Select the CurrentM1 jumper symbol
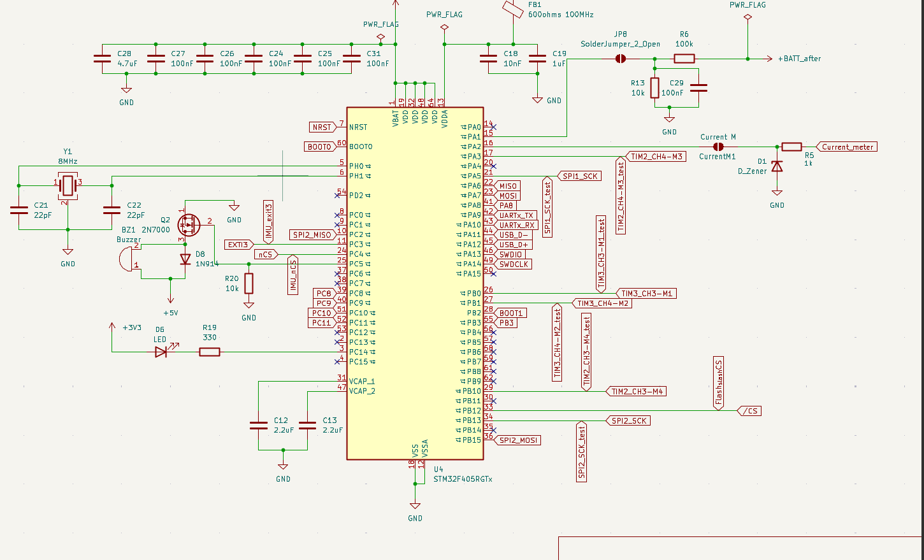 point(718,147)
